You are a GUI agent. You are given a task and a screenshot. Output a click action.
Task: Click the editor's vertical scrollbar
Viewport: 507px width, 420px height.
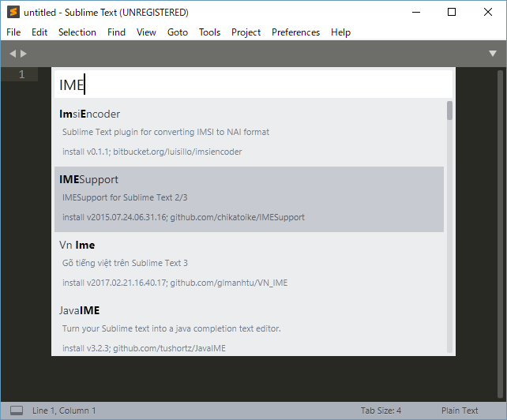500,234
